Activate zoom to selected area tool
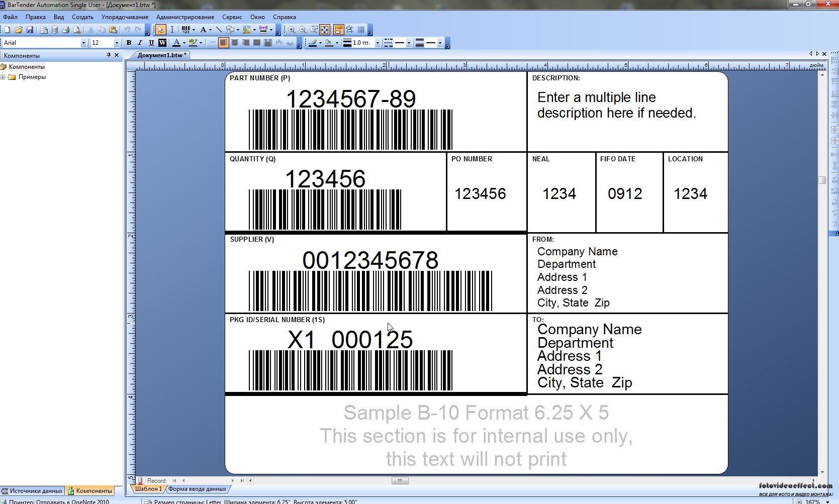 [314, 30]
